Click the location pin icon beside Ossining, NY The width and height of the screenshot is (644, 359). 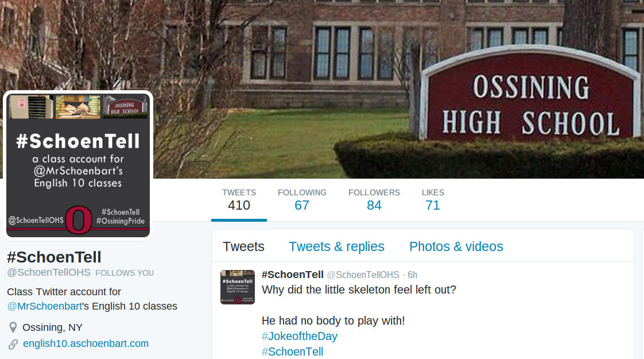click(13, 327)
